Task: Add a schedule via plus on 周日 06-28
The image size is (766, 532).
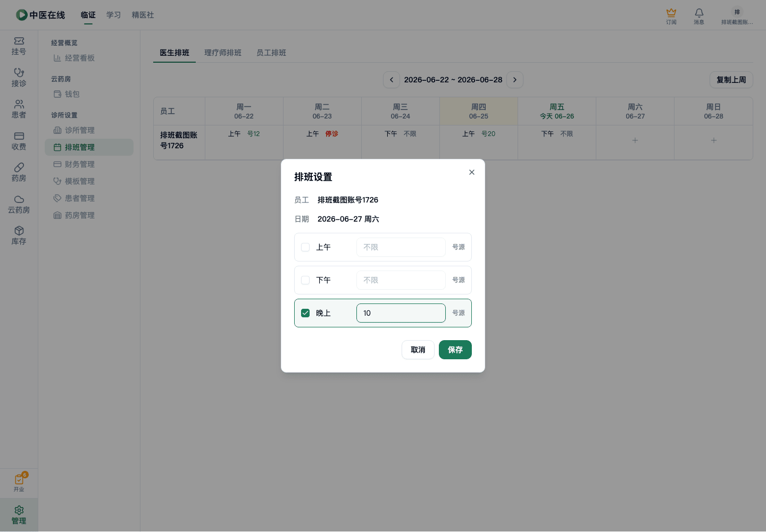Action: click(x=714, y=140)
